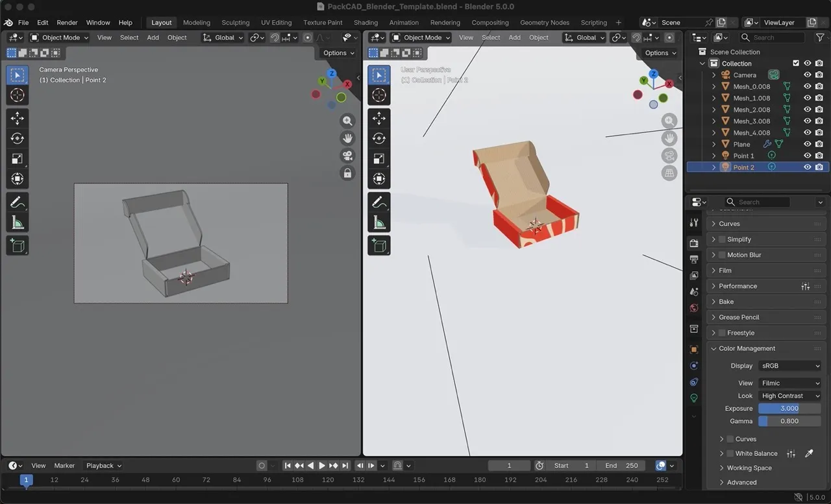Open Render Properties in the Properties editor
The width and height of the screenshot is (831, 504).
click(x=694, y=243)
